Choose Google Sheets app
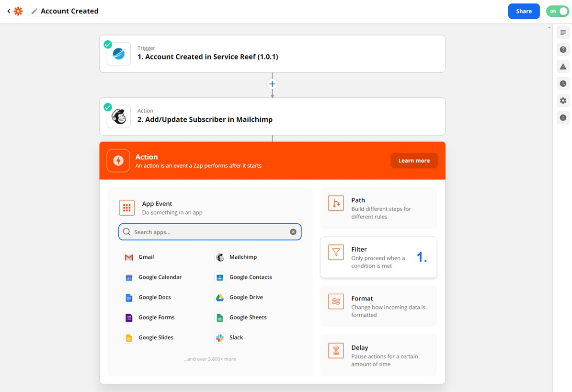Viewport: 572px width, 392px height. click(241, 317)
